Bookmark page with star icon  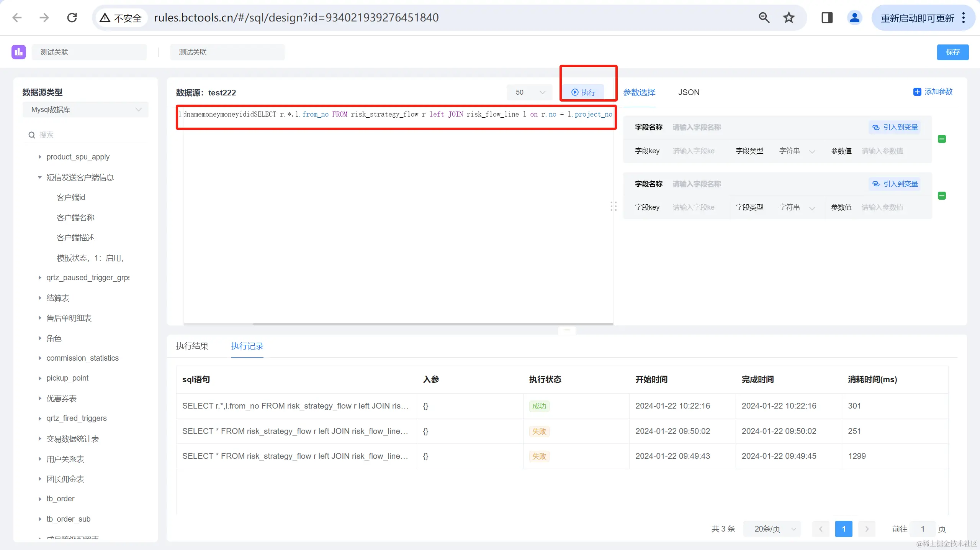(x=789, y=18)
